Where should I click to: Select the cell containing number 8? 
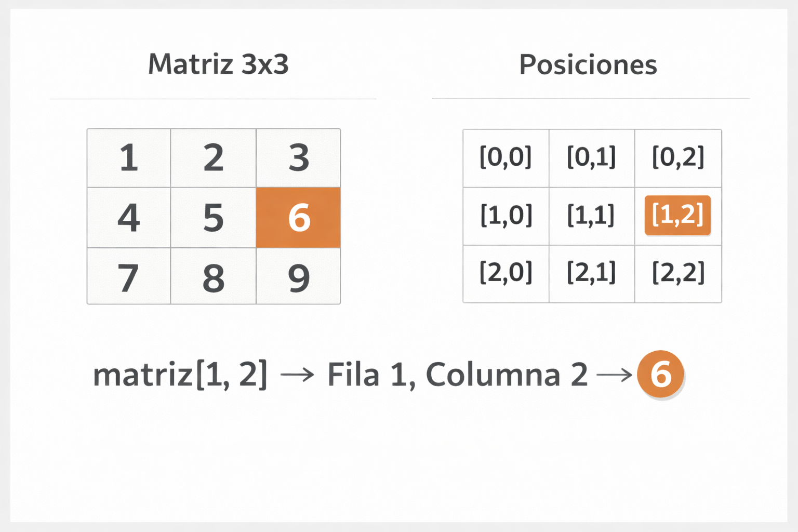click(x=213, y=276)
